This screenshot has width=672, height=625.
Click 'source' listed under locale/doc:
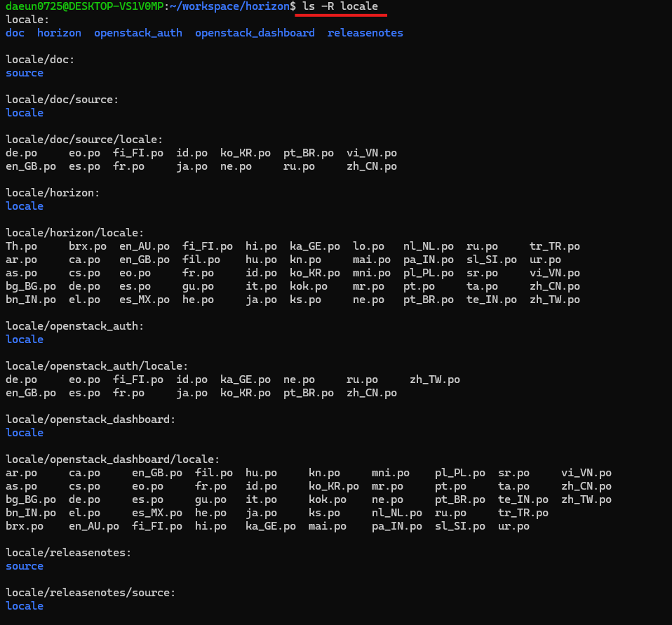(x=25, y=73)
